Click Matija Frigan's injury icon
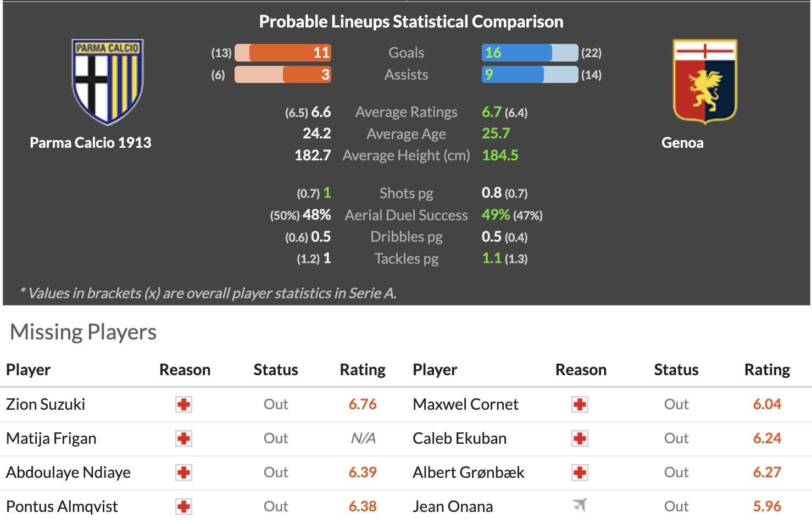The image size is (812, 524). [183, 439]
